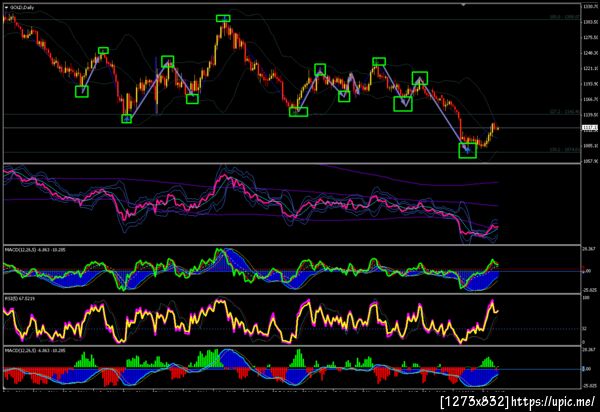
Task: Click price axis value 1166.7
Action: (590, 99)
